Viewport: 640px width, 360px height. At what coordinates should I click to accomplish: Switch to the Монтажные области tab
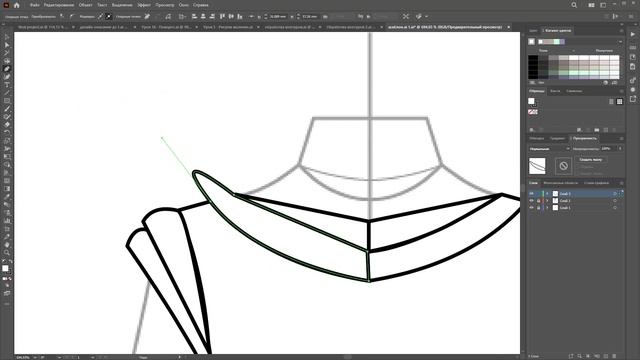point(560,183)
